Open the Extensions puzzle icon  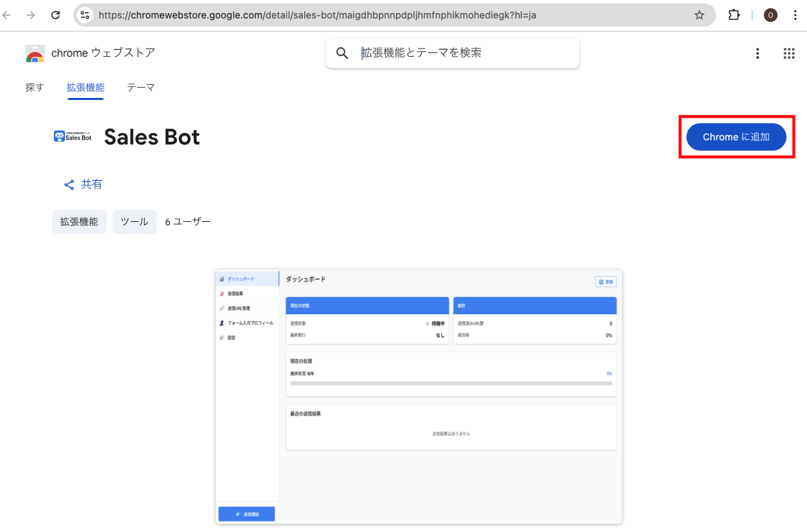[734, 15]
